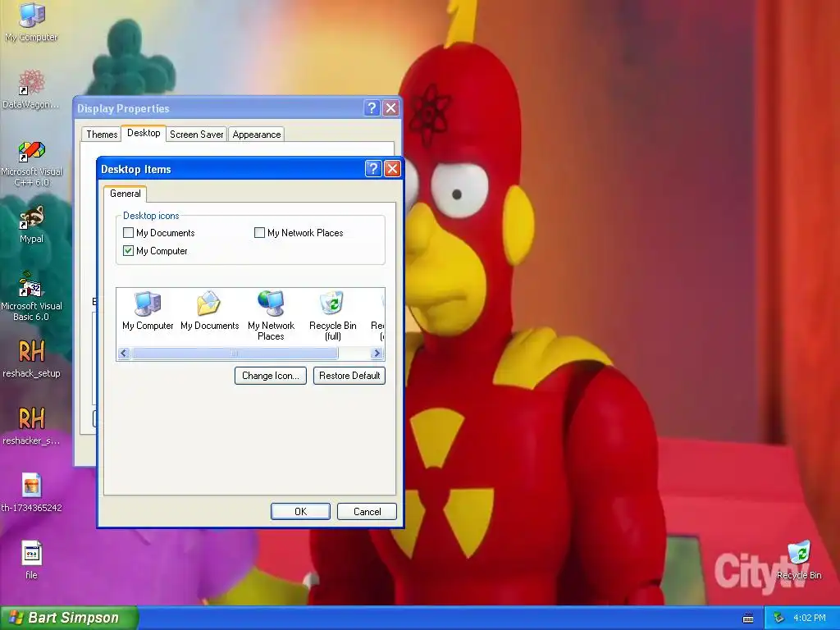Screen dimensions: 840x630
Task: Dismiss Desktop Items with Cancel
Action: tap(367, 512)
